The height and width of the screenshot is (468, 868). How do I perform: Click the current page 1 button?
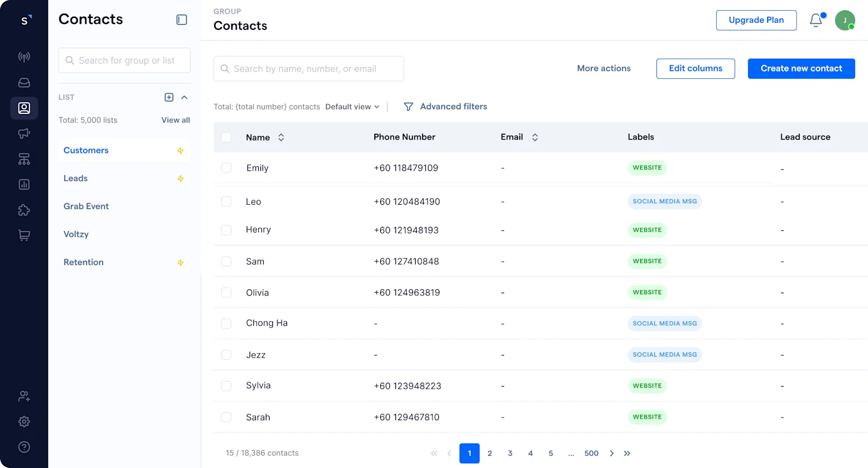coord(469,453)
